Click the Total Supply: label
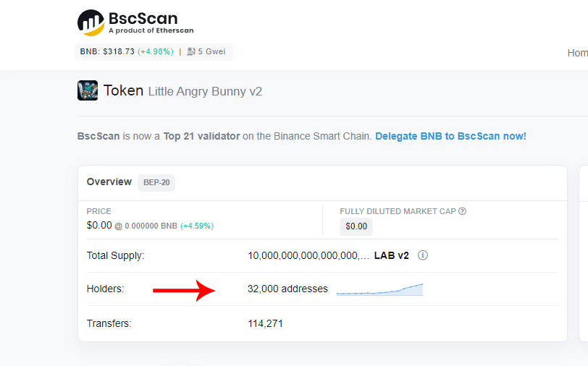588x366 pixels. coord(116,255)
